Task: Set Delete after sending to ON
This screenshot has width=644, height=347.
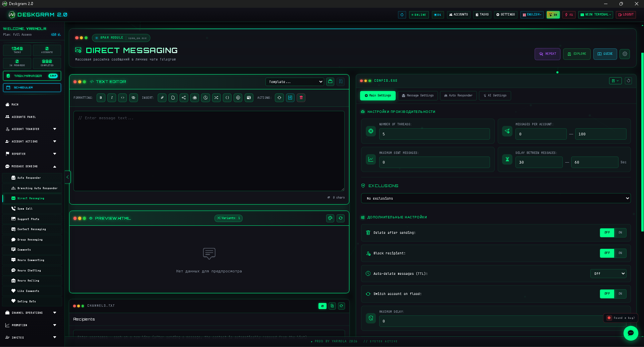Action: 620,232
